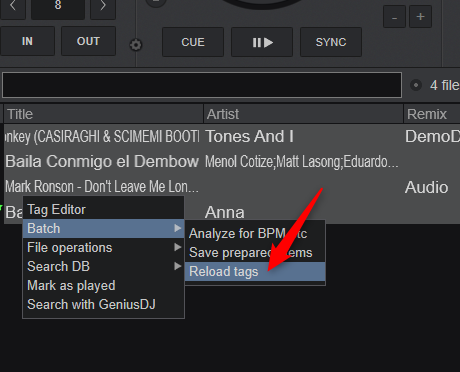Click the DemoD remix cell
The image size is (460, 372).
(x=432, y=136)
